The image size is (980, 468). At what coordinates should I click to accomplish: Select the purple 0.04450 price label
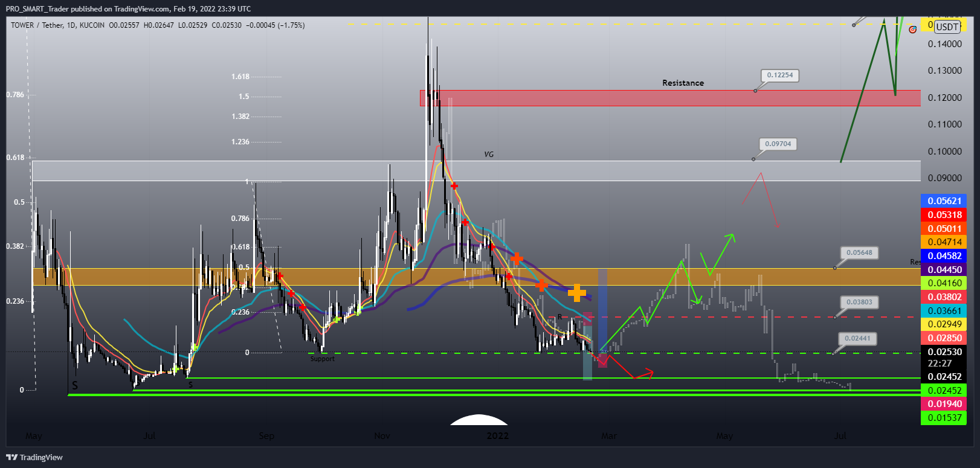coord(944,269)
